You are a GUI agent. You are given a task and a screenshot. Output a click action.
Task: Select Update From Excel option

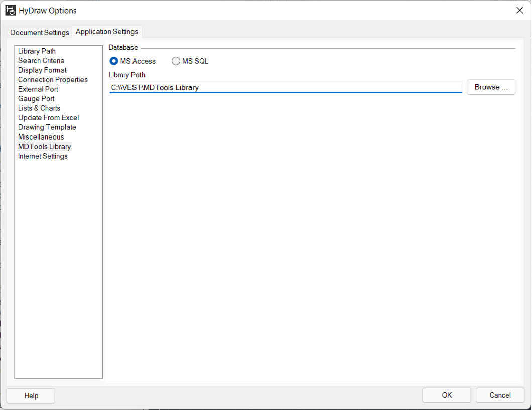pos(48,117)
